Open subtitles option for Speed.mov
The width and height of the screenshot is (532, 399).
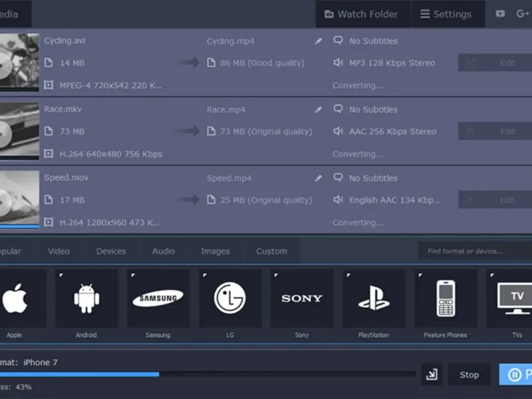pyautogui.click(x=365, y=178)
